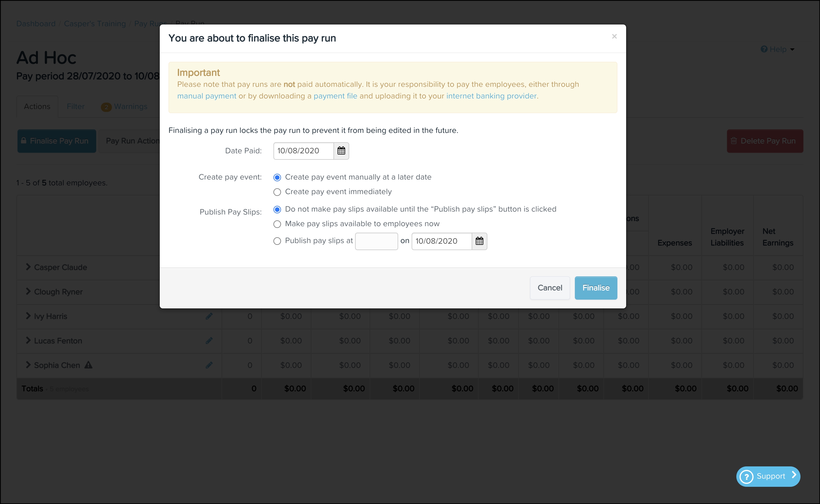The width and height of the screenshot is (820, 504).
Task: Click the edit pencil for Sophia Chen
Action: 209,365
